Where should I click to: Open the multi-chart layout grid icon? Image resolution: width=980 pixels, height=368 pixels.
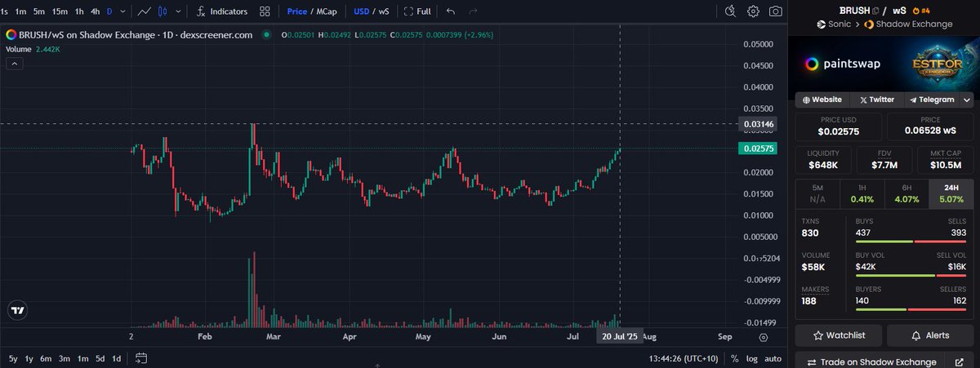click(265, 12)
